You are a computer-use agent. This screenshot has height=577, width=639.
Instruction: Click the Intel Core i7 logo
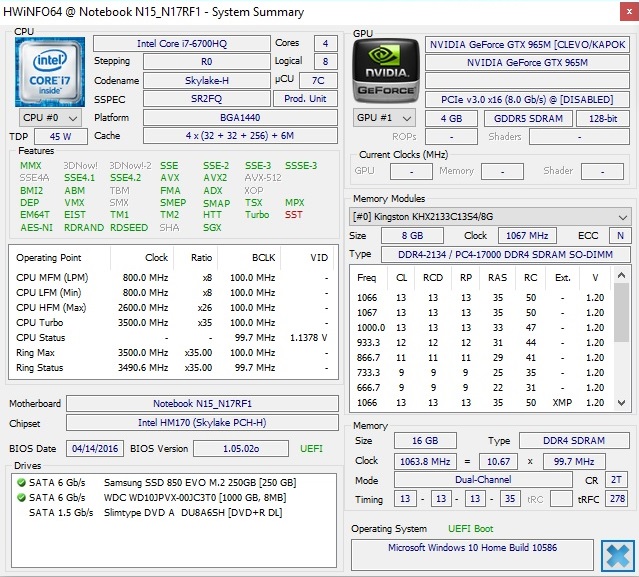[x=50, y=72]
